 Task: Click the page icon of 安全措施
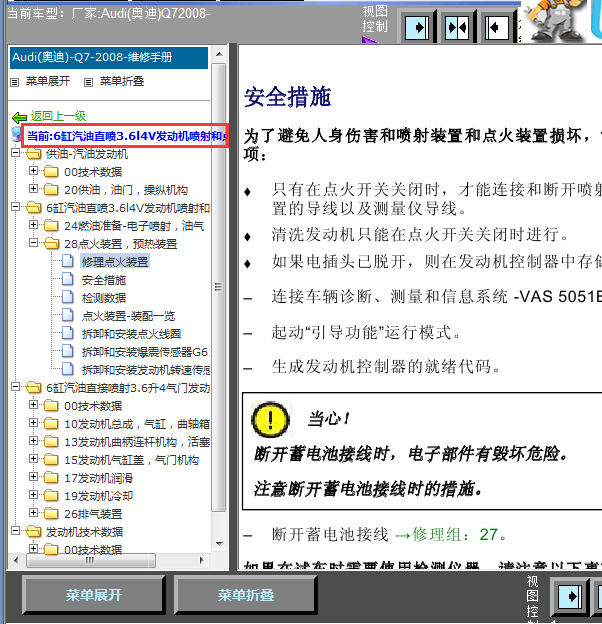pos(68,279)
